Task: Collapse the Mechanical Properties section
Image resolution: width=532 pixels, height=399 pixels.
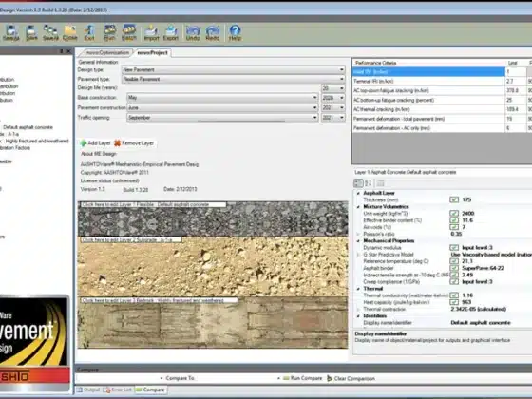Action: tap(358, 241)
